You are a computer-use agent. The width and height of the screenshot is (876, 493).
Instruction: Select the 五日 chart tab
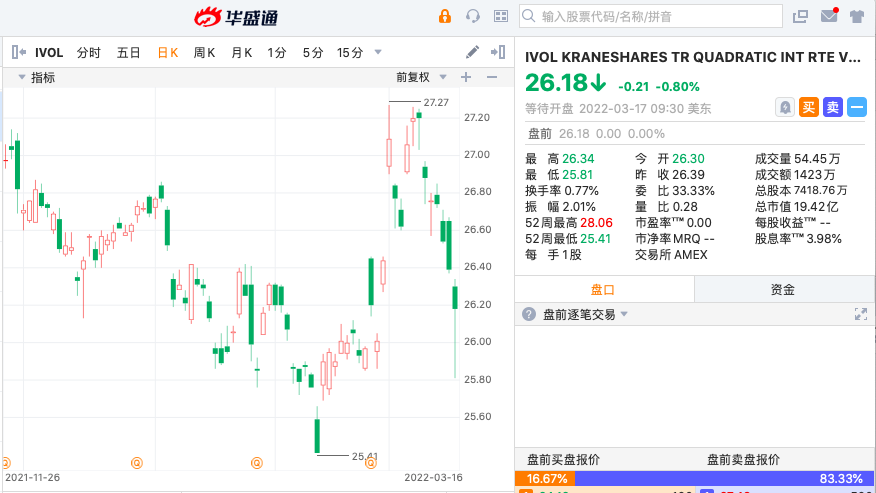point(128,53)
